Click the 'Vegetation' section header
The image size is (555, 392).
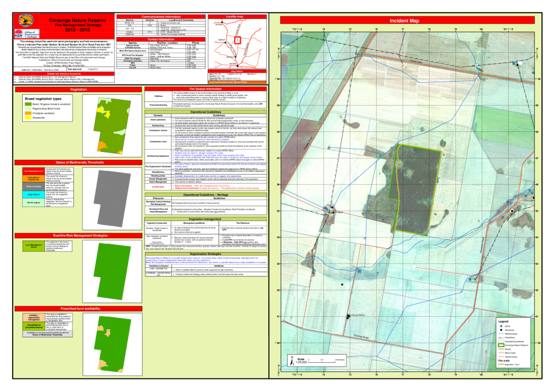78,89
